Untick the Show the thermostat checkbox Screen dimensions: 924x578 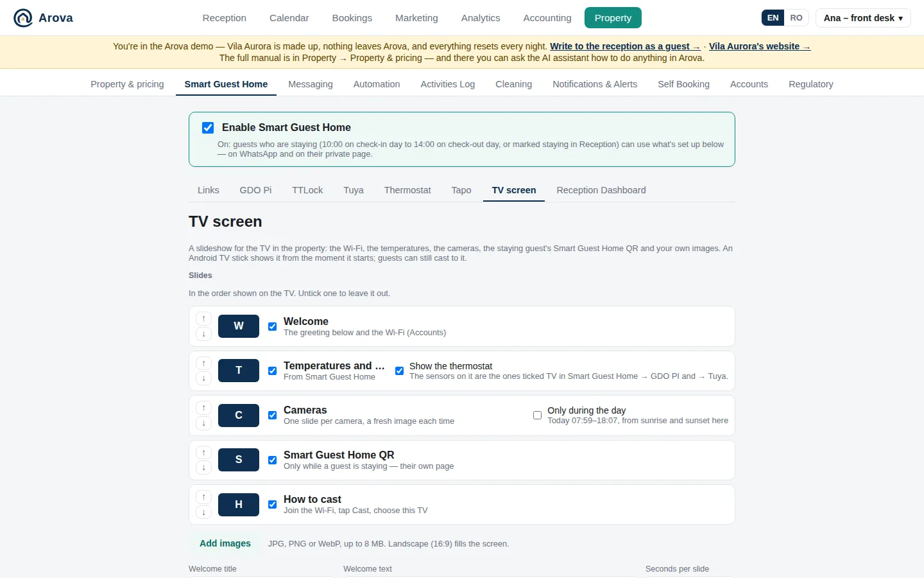[x=400, y=371]
